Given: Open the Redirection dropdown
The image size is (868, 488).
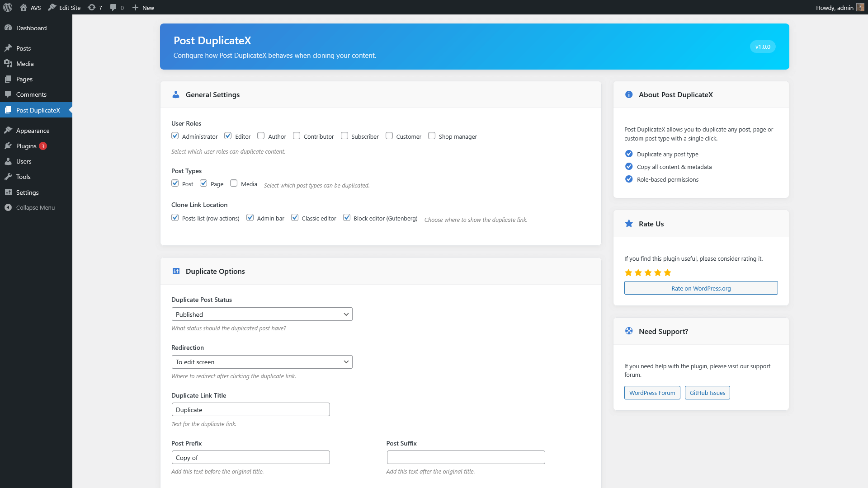Looking at the screenshot, I should click(262, 362).
